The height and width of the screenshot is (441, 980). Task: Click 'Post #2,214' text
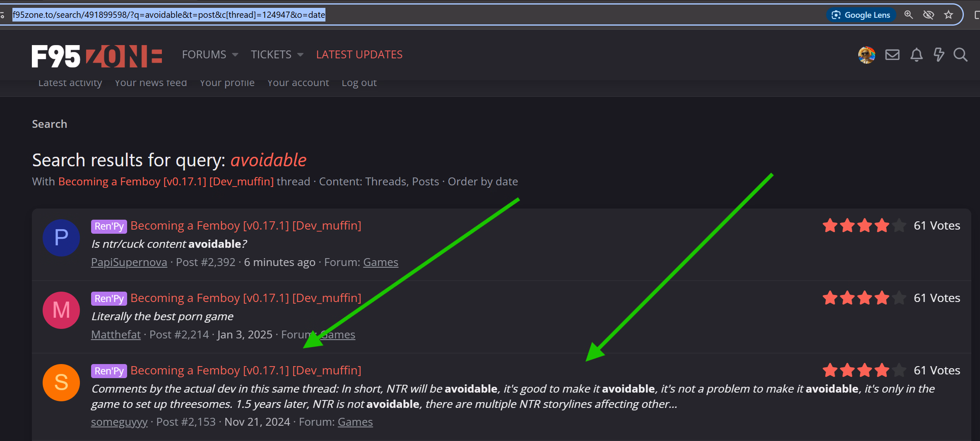click(179, 335)
